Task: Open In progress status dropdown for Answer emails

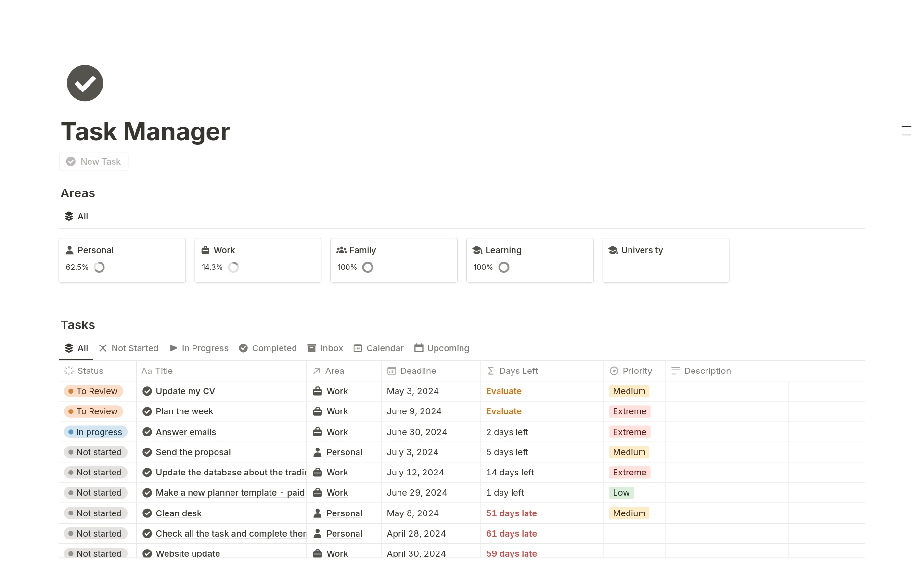Action: [x=96, y=432]
